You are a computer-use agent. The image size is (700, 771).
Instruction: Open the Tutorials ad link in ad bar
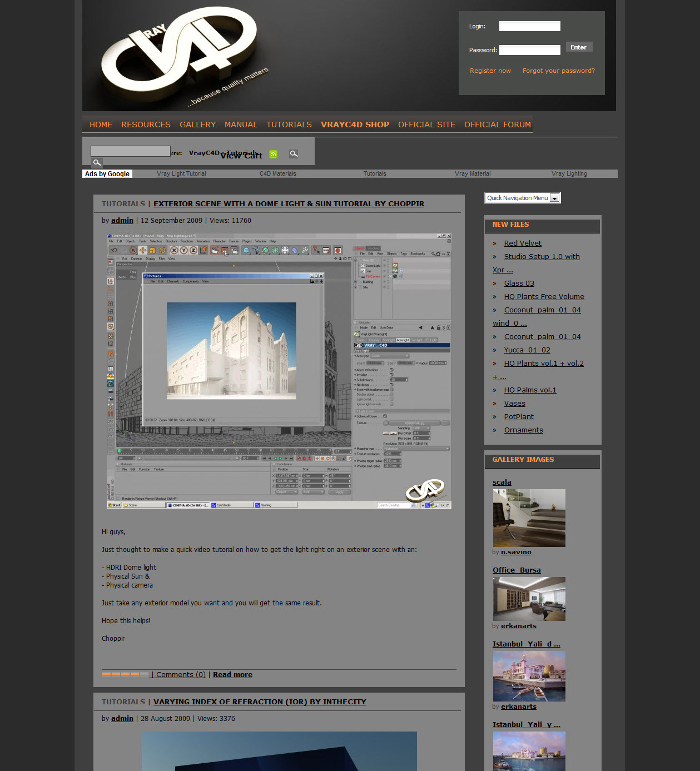click(375, 174)
